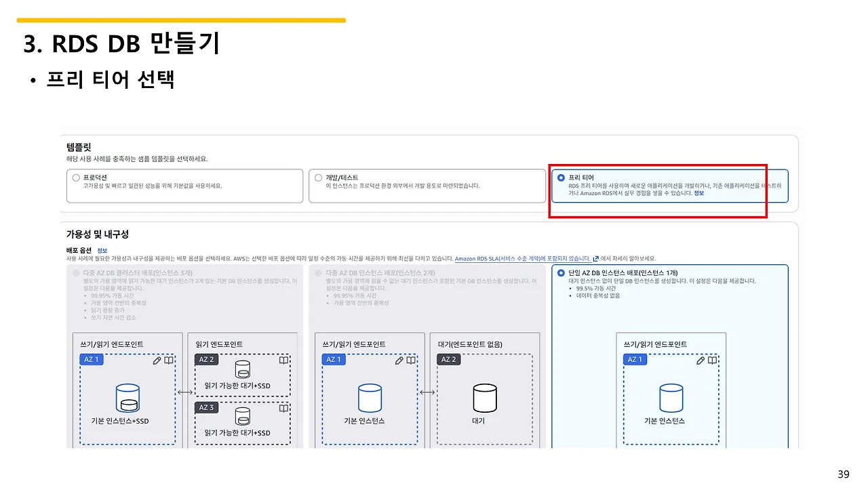868x488 pixels.
Task: Click the database icon inside the AZ 2 SSD box
Action: click(x=243, y=369)
